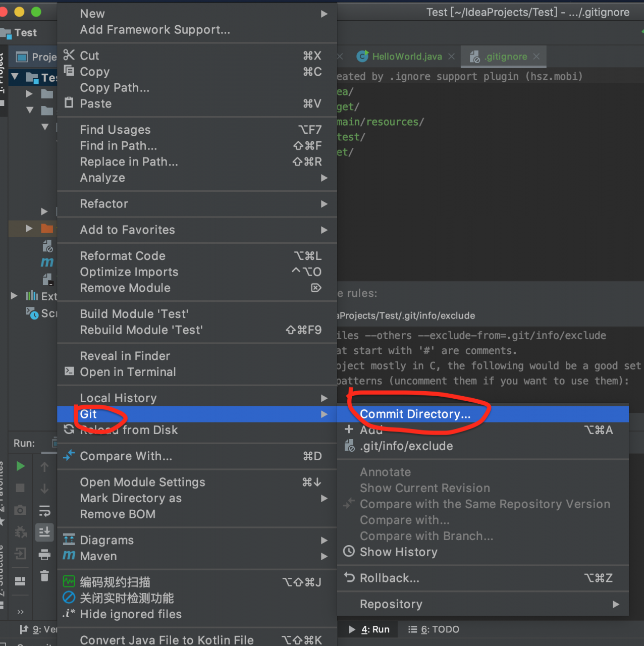This screenshot has height=646, width=644.
Task: Click the down arrow in Run toolbar
Action: tap(44, 489)
